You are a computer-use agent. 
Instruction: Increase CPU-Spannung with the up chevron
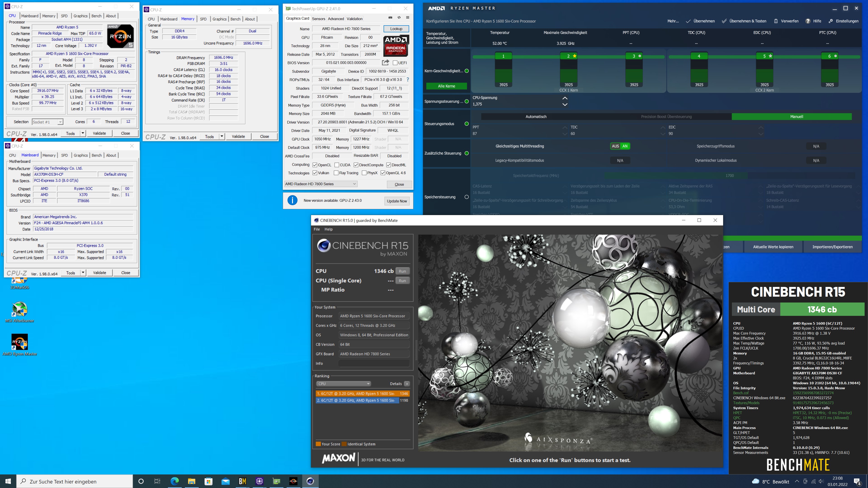click(565, 98)
